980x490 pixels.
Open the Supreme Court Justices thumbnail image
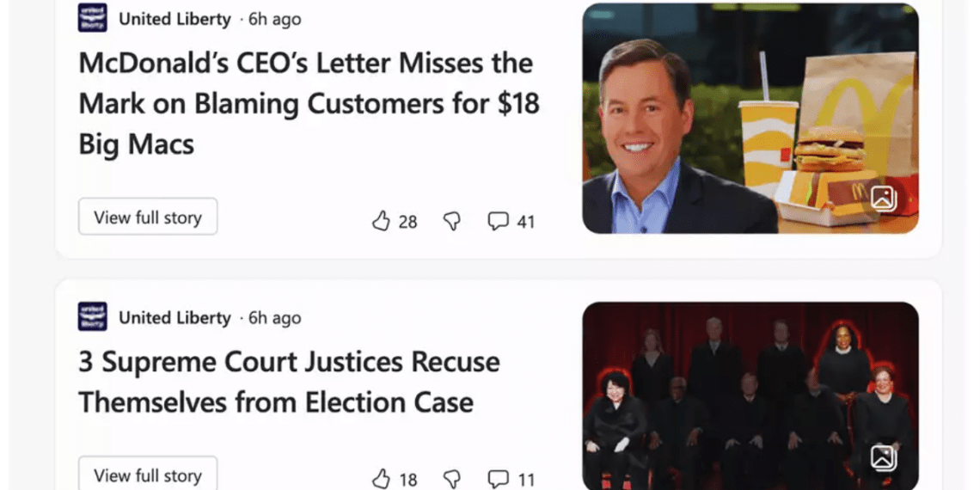click(750, 396)
